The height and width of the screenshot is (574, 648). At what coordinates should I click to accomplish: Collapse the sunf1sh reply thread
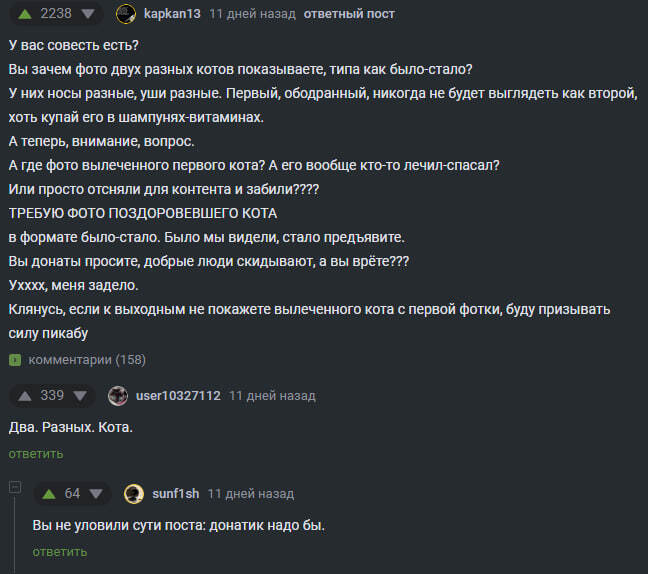(15, 487)
